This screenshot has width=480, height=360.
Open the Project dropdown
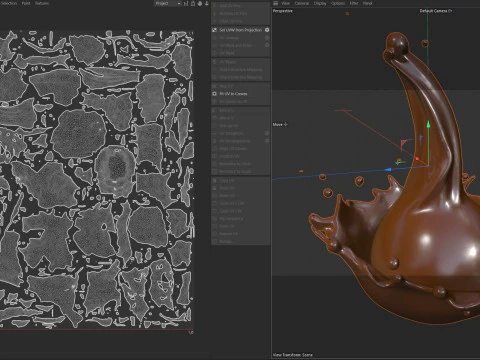(168, 3)
